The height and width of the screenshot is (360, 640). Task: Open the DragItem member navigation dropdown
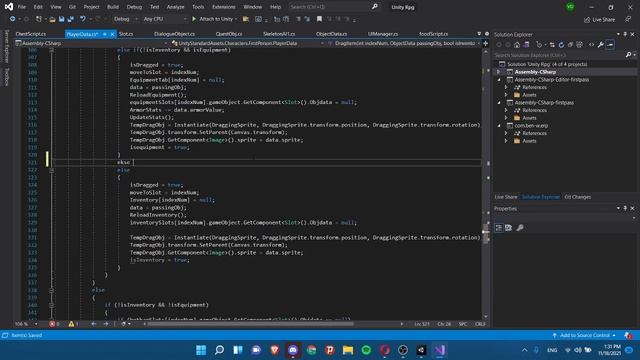404,43
